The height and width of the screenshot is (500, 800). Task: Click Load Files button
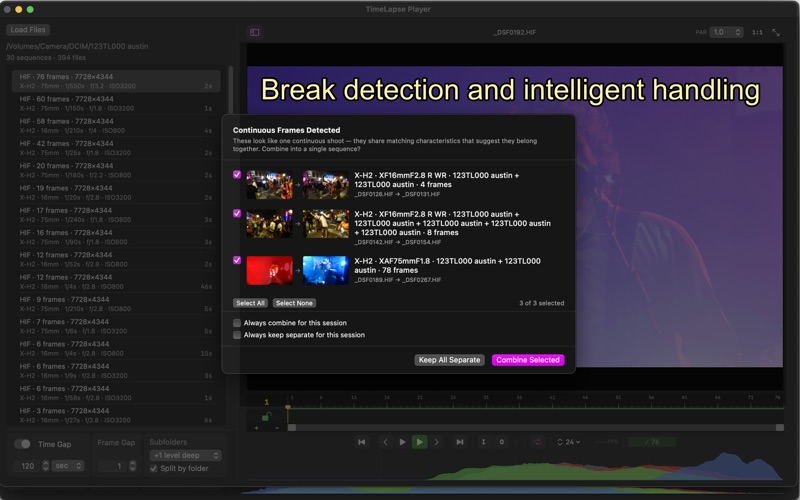[x=28, y=30]
